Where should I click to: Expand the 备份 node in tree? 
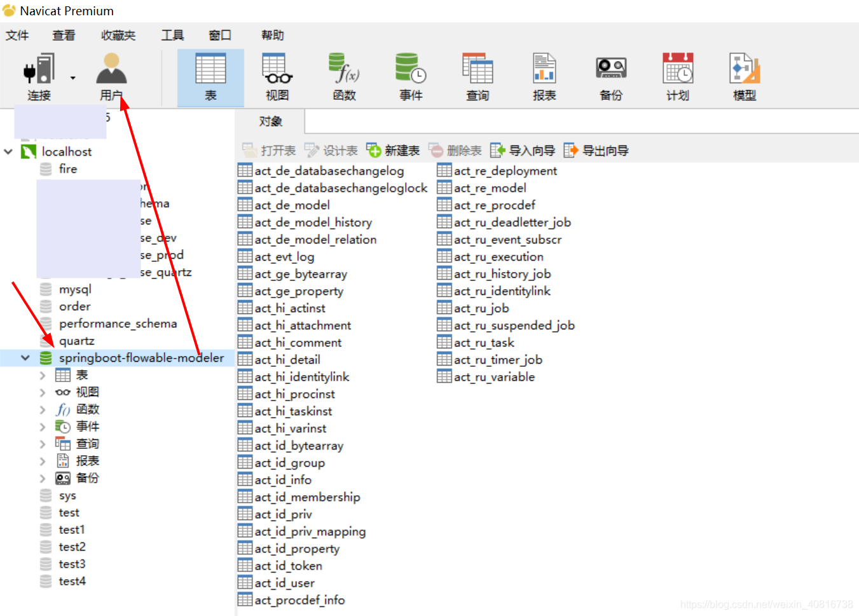43,478
